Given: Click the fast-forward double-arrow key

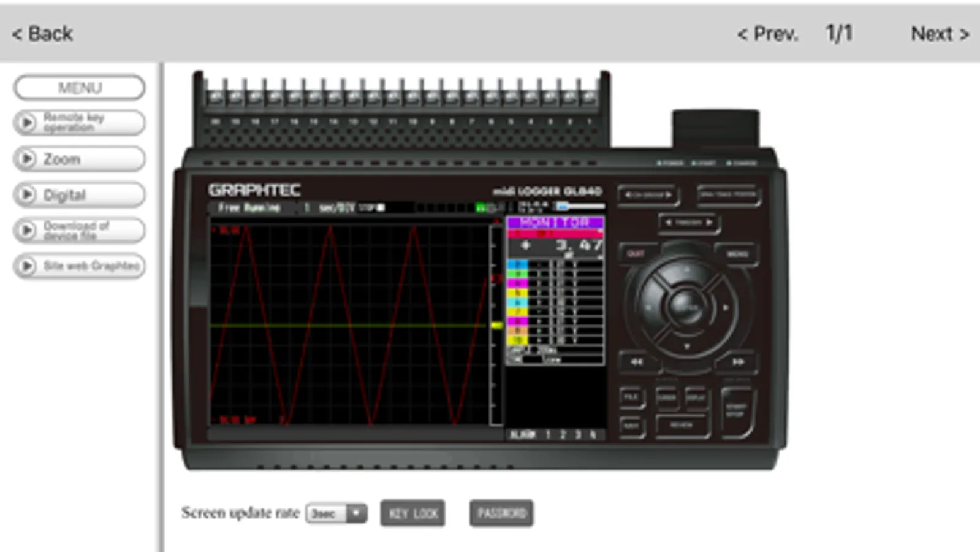Looking at the screenshot, I should coord(738,362).
